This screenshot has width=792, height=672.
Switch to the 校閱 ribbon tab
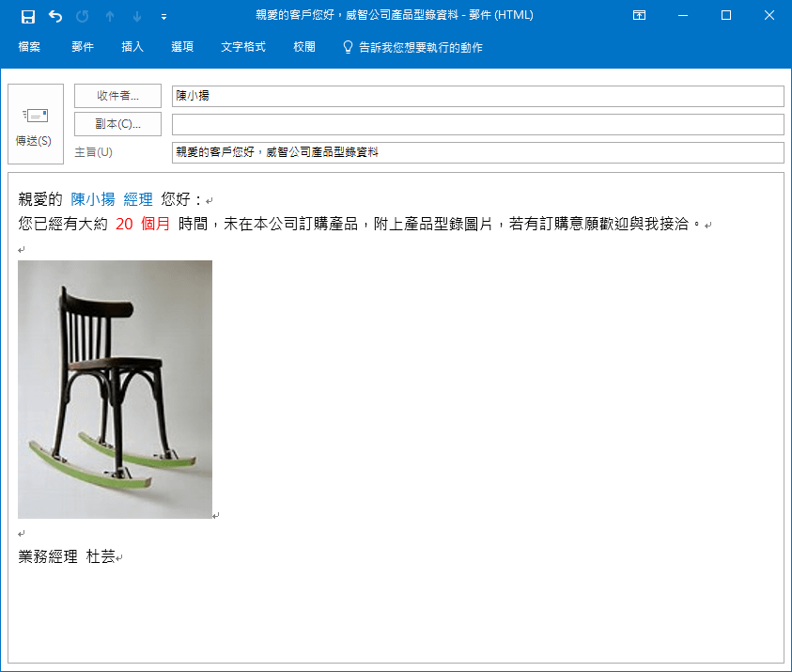point(304,47)
